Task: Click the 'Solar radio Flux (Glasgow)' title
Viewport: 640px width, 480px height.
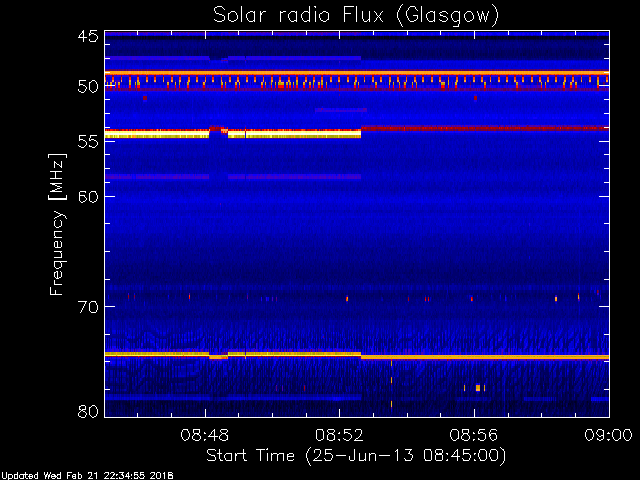Action: pyautogui.click(x=356, y=16)
